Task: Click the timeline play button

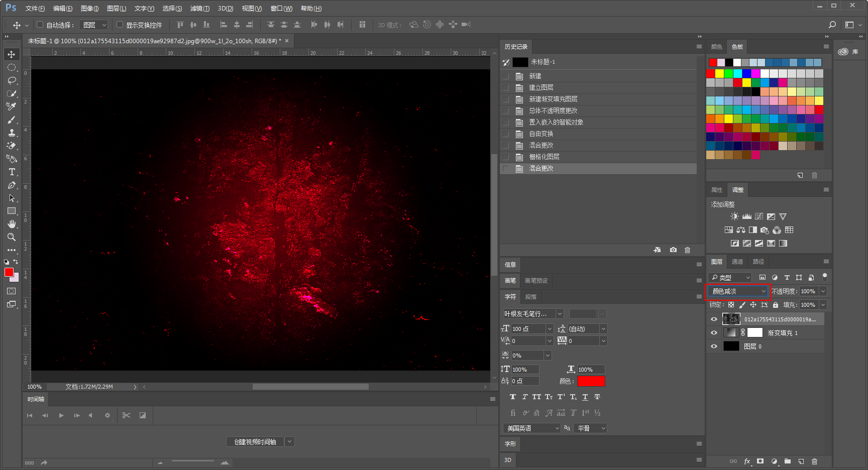Action: click(x=61, y=415)
